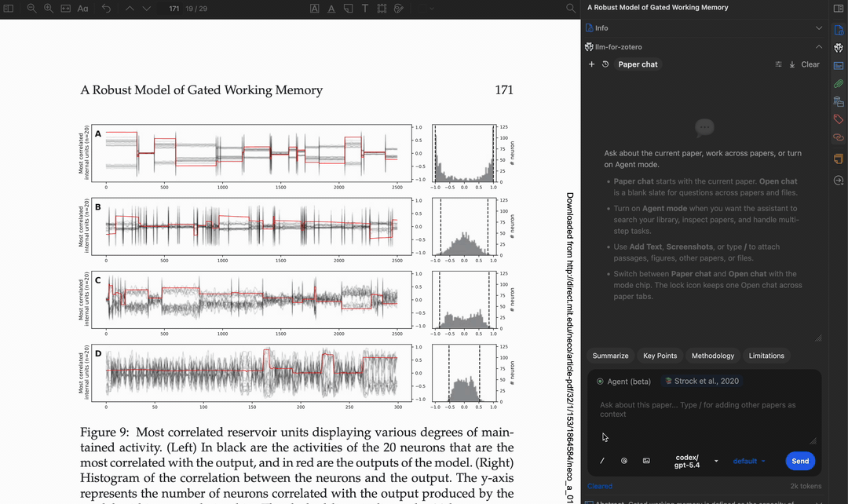Activate the area selection tool
Image resolution: width=848 pixels, height=504 pixels.
pyautogui.click(x=382, y=8)
